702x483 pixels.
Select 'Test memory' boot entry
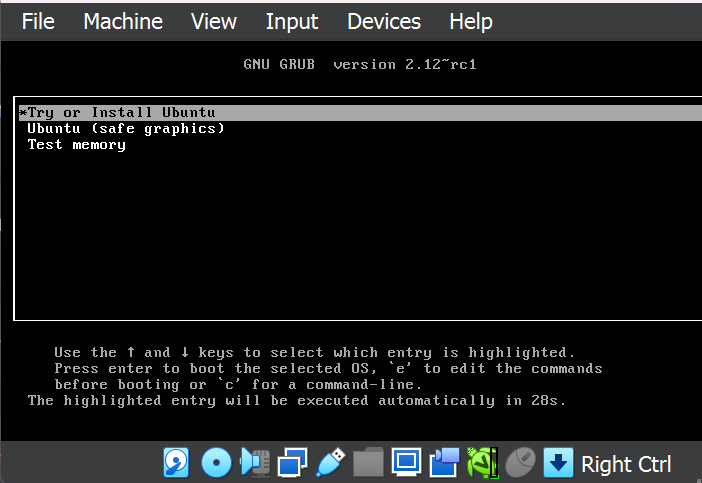pos(77,145)
